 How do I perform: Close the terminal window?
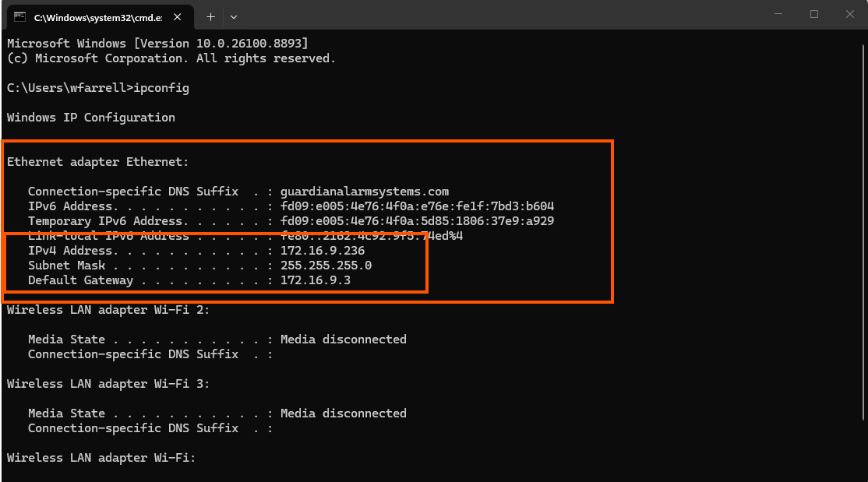(x=850, y=14)
